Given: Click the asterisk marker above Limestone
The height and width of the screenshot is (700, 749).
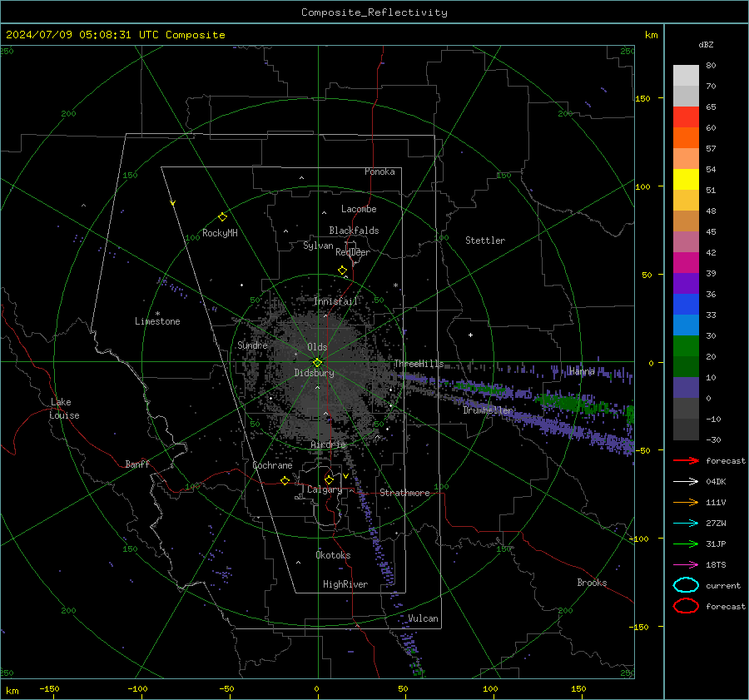Looking at the screenshot, I should 157,314.
